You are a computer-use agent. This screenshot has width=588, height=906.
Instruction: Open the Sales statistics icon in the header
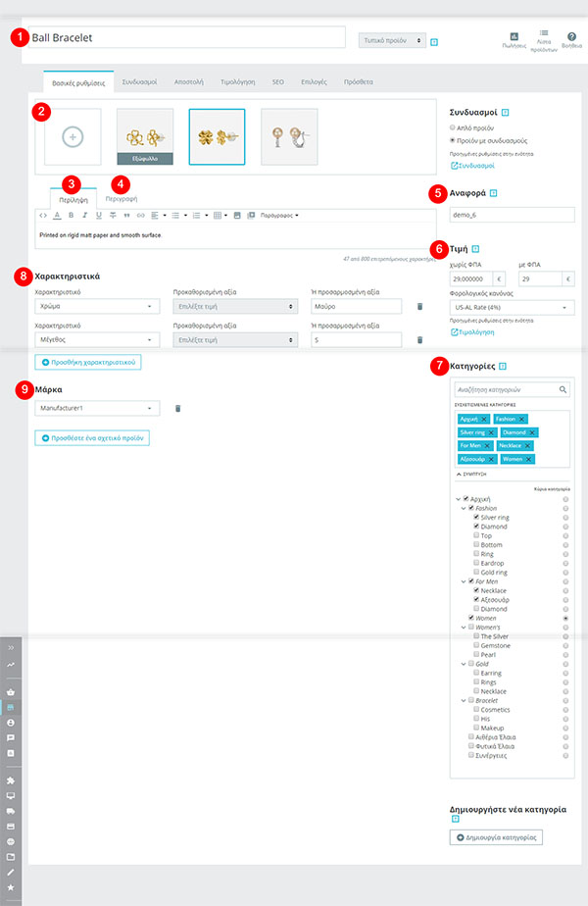point(514,40)
